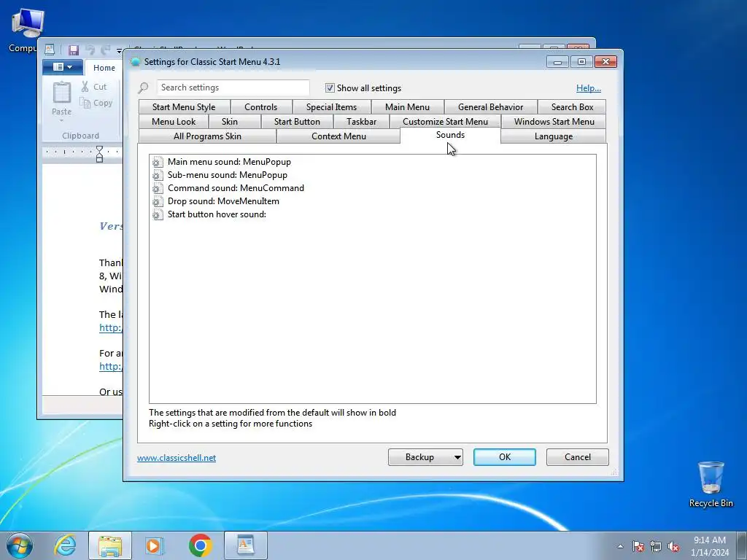Switch to WordPad via its taskbar icon
Screen dimensions: 747x560
(x=245, y=545)
